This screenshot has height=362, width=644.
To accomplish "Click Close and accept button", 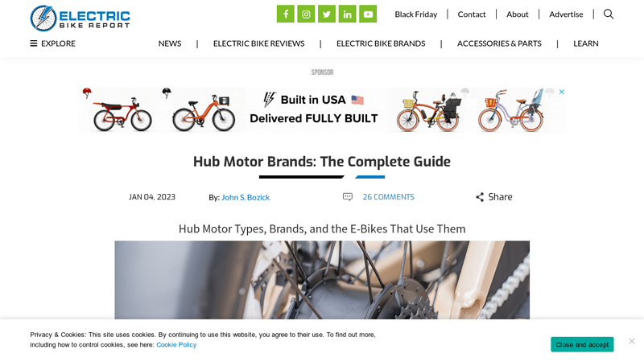I will coord(582,344).
